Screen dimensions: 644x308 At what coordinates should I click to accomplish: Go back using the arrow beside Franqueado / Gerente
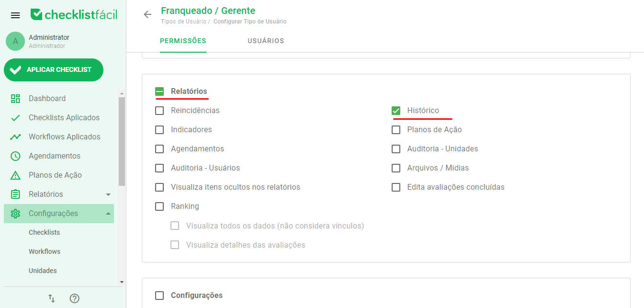click(147, 14)
